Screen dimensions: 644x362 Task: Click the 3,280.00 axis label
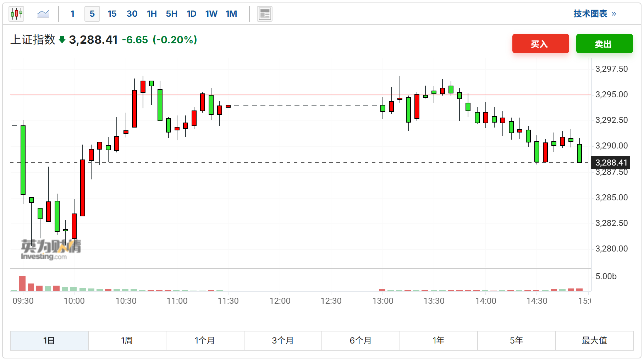coord(611,249)
